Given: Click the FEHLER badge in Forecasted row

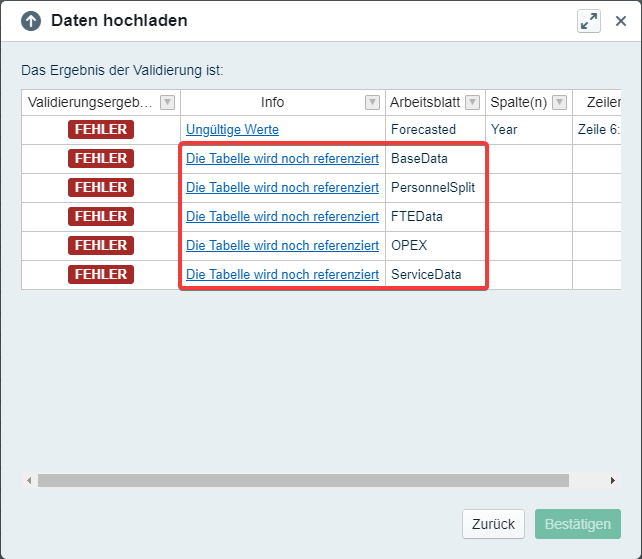Looking at the screenshot, I should 101,130.
